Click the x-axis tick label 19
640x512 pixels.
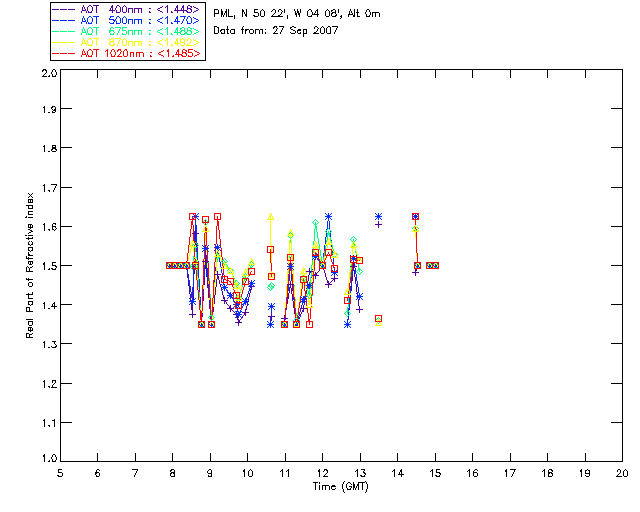pyautogui.click(x=585, y=473)
